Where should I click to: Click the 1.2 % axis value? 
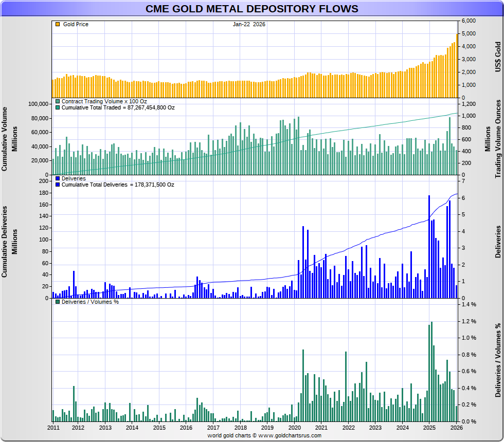point(469,321)
